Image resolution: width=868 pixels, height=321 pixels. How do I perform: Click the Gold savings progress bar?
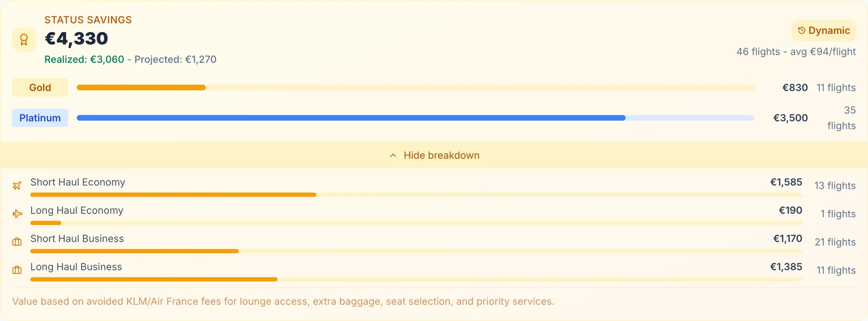(x=416, y=87)
